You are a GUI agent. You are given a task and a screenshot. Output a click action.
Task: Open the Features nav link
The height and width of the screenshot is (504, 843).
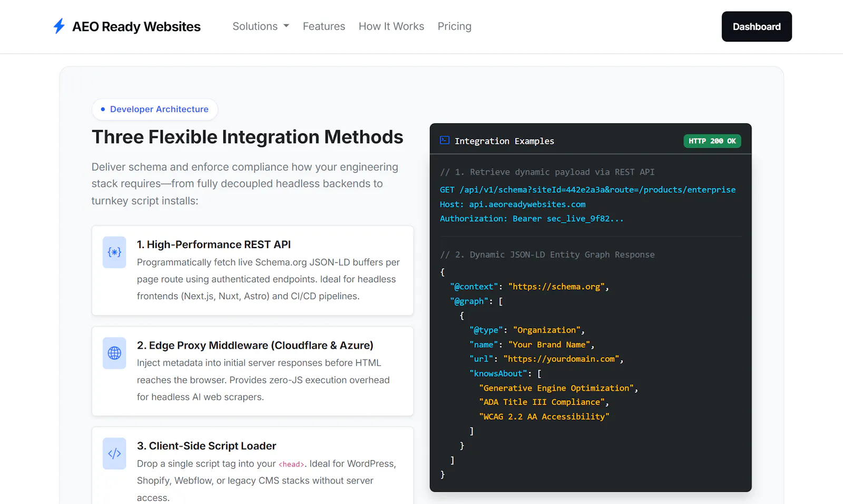(x=324, y=26)
